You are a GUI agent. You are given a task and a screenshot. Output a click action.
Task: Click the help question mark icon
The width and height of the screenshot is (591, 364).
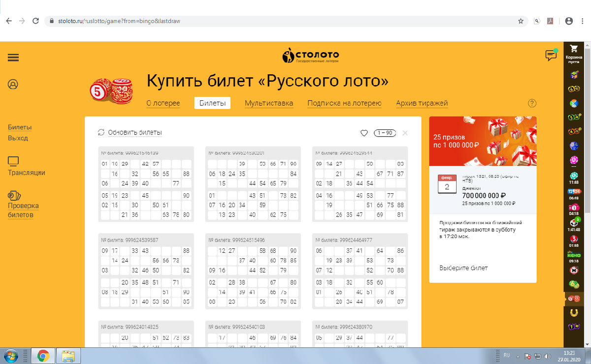532,103
